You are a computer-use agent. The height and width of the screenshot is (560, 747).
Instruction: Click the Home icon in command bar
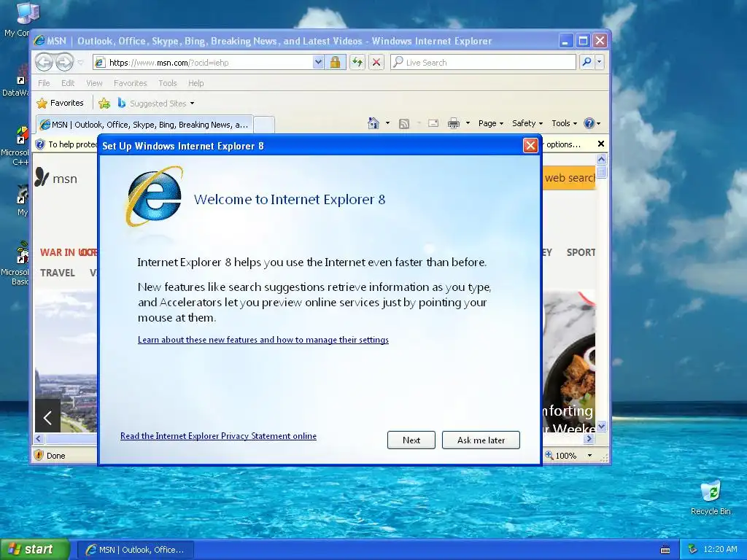pyautogui.click(x=373, y=123)
